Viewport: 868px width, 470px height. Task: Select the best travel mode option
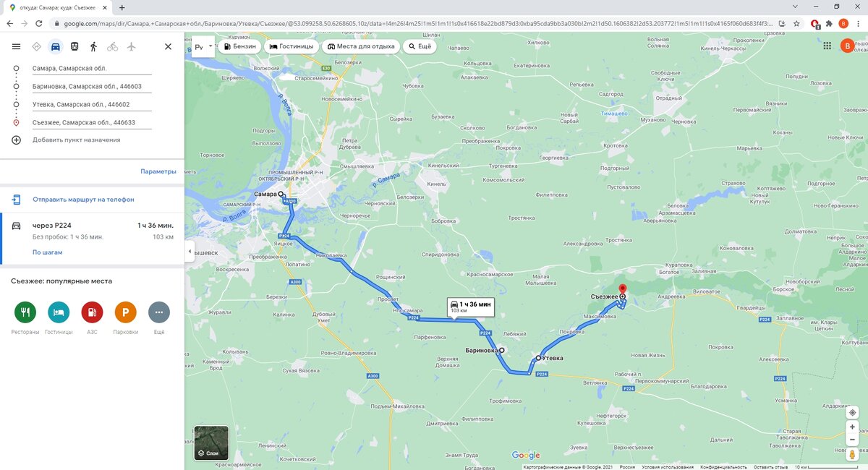coord(37,46)
